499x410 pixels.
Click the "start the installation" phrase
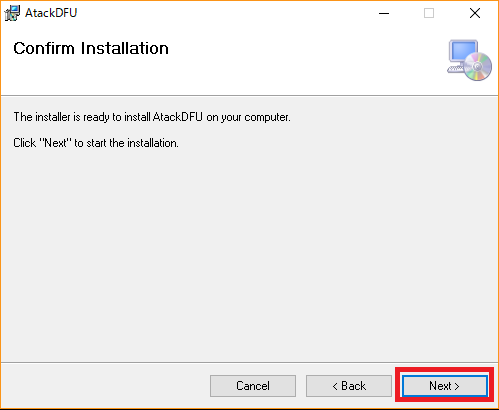(133, 143)
